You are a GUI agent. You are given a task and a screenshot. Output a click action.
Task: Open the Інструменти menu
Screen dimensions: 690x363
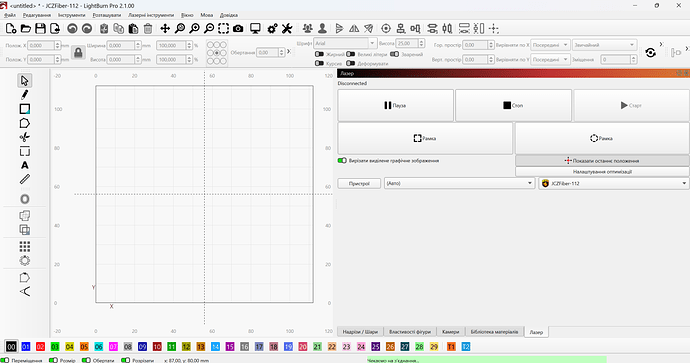[x=71, y=15]
